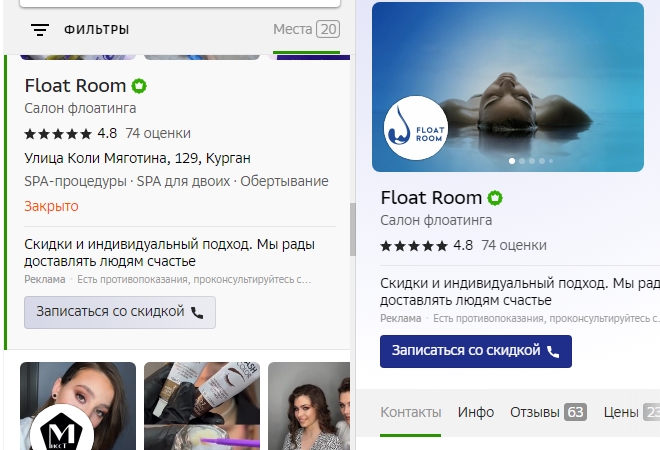Open the Инфо tab
Screen dimensions: 660x450
476,412
